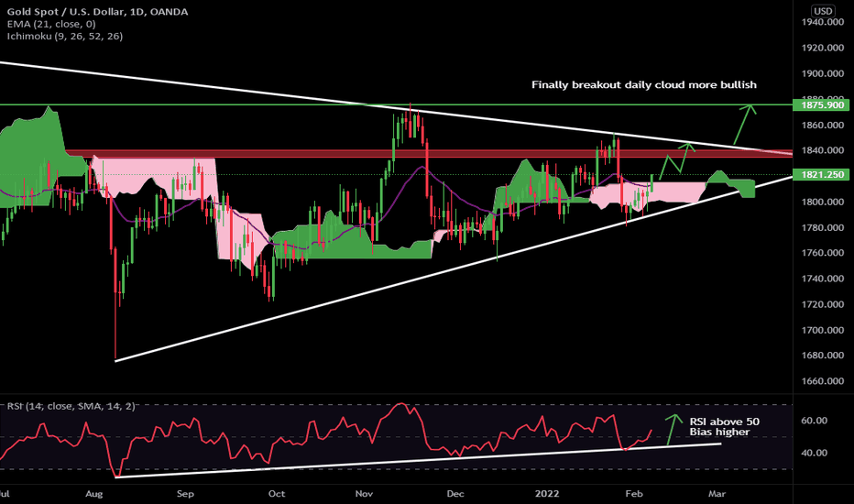Click the 1920.000 price axis value
The height and width of the screenshot is (504, 854).
(x=823, y=48)
